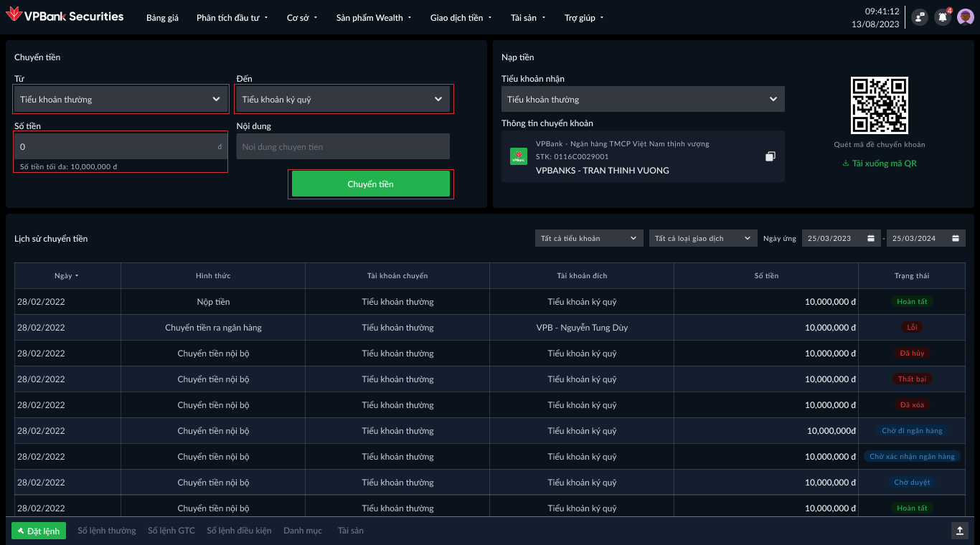Click the VPBank Securities logo
980x545 pixels.
(x=65, y=17)
